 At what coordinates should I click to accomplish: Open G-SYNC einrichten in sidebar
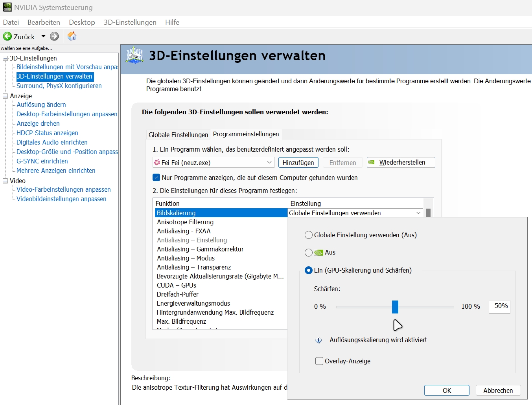coord(42,161)
